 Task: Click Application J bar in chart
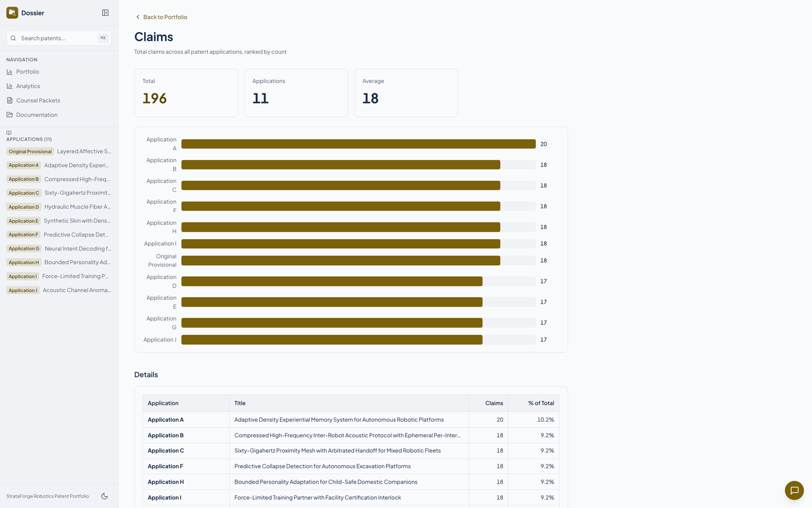click(x=332, y=339)
